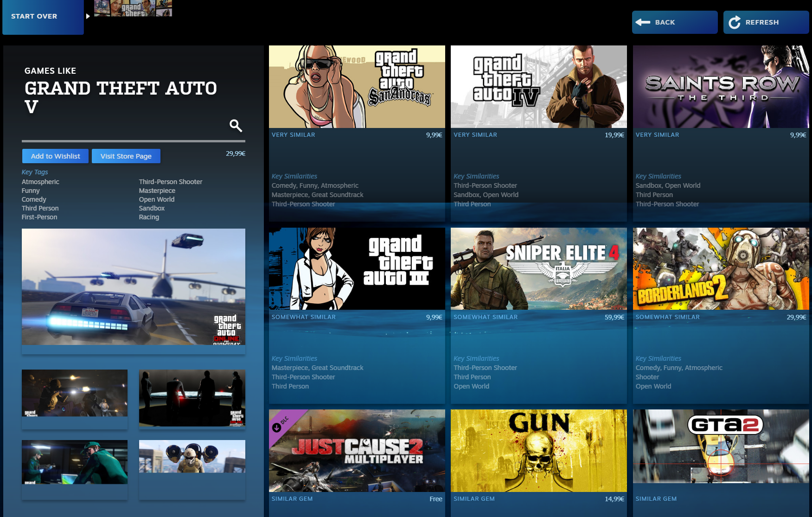Image resolution: width=812 pixels, height=517 pixels.
Task: View the nighttime street shootout screenshot
Action: 75,393
